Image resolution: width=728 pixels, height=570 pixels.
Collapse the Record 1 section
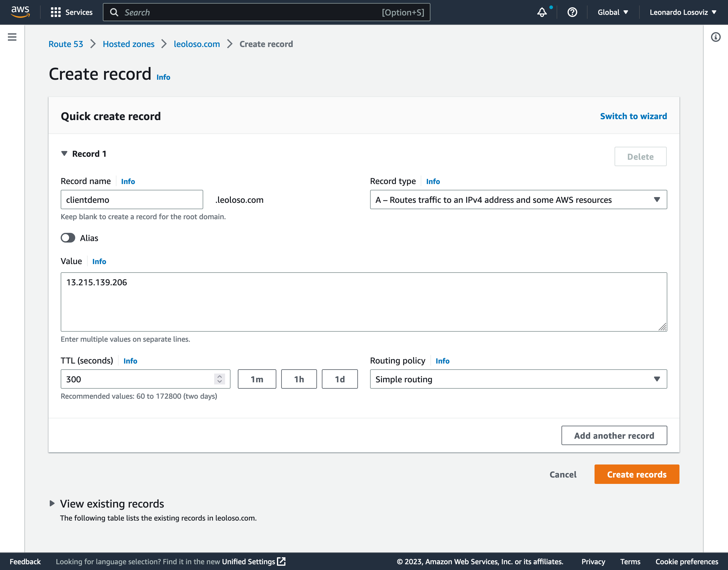click(64, 153)
